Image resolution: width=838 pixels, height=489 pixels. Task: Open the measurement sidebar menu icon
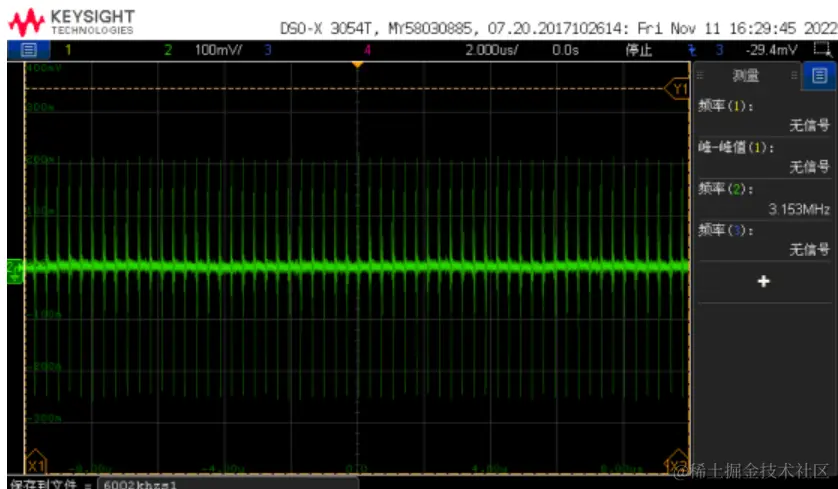pyautogui.click(x=819, y=76)
